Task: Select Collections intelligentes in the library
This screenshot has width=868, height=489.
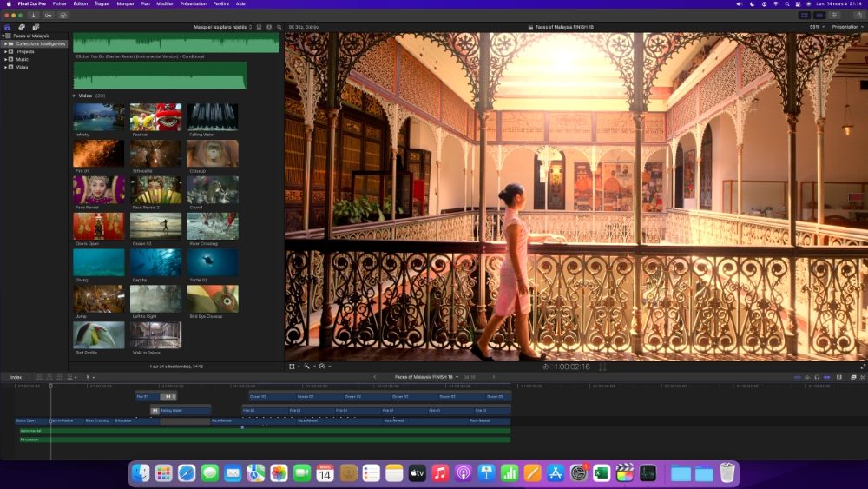Action: (40, 43)
